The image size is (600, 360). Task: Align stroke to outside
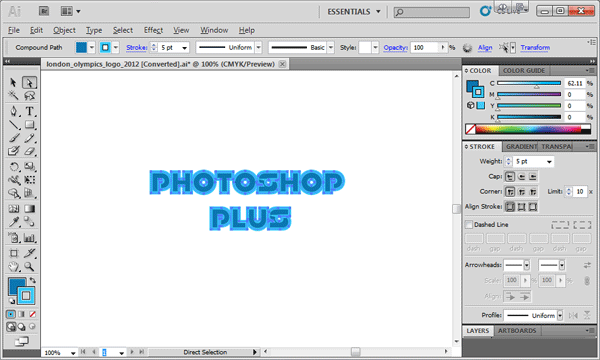(533, 207)
